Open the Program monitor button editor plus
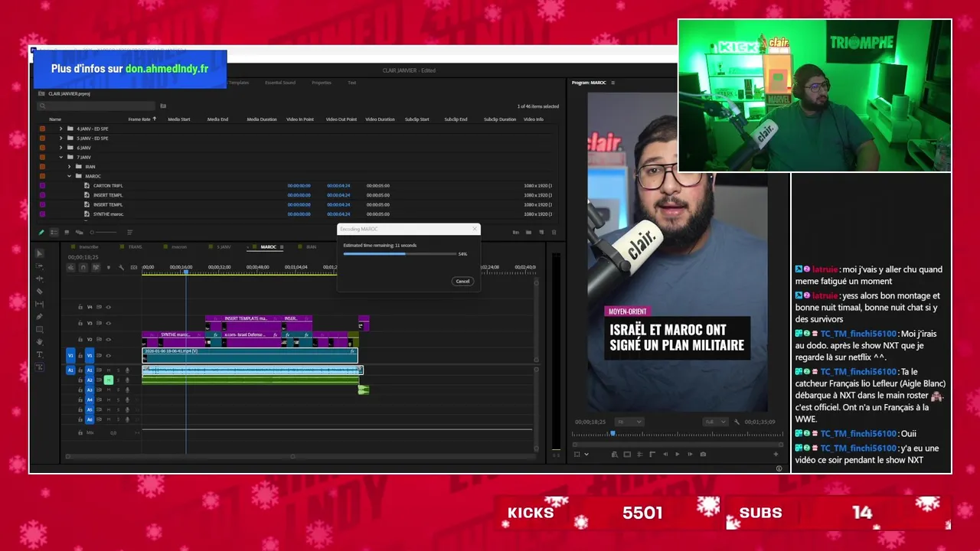 click(x=776, y=454)
